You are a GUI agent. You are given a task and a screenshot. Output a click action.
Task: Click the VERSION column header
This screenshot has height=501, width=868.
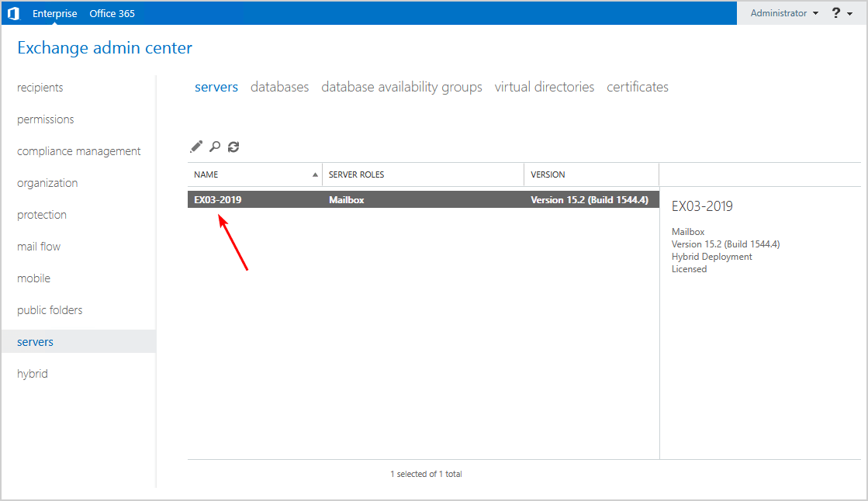(x=591, y=175)
